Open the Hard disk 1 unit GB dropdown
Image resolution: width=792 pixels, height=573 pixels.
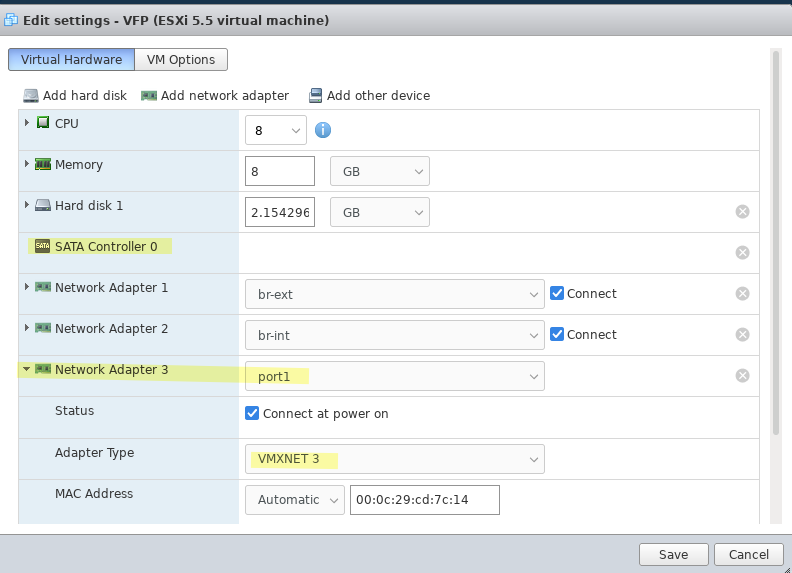(x=380, y=212)
